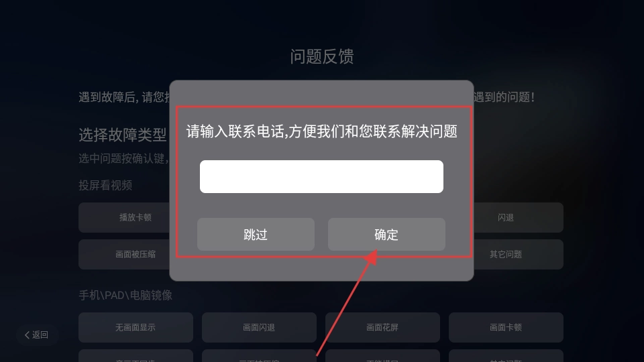Focus the contact phone number input box

tap(321, 176)
